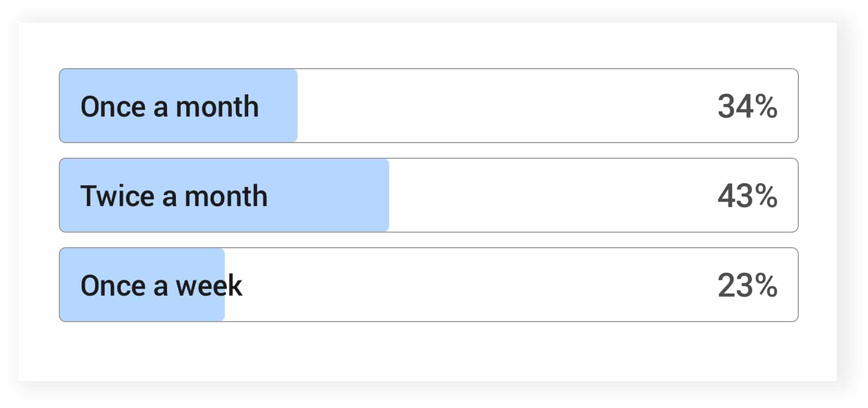Click the right end of the blue 34% fill
The image size is (868, 408).
point(292,106)
